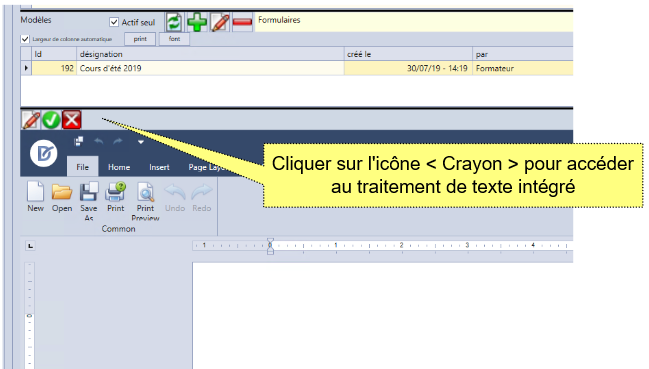Click the print button
Image resolution: width=649 pixels, height=369 pixels.
140,39
